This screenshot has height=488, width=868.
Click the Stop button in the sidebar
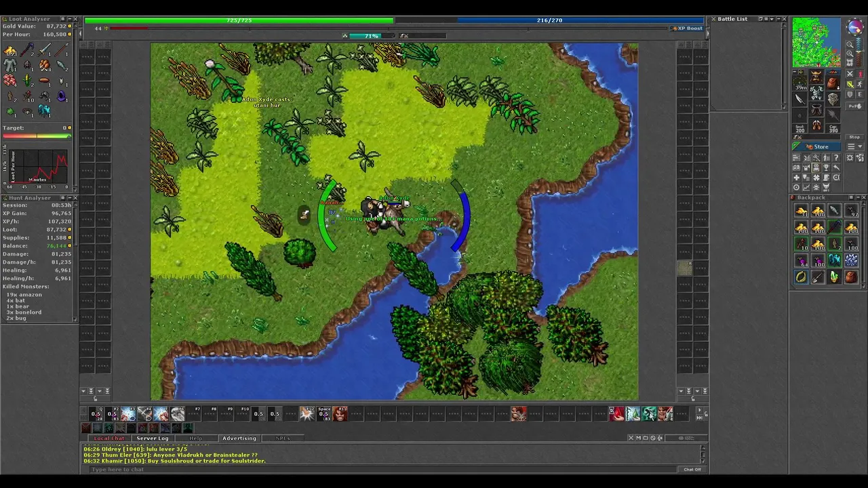pos(854,137)
